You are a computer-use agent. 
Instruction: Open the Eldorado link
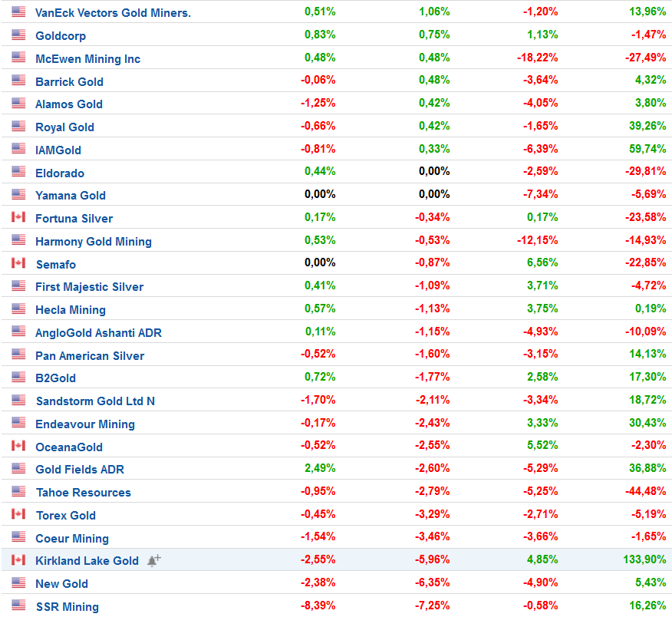60,173
